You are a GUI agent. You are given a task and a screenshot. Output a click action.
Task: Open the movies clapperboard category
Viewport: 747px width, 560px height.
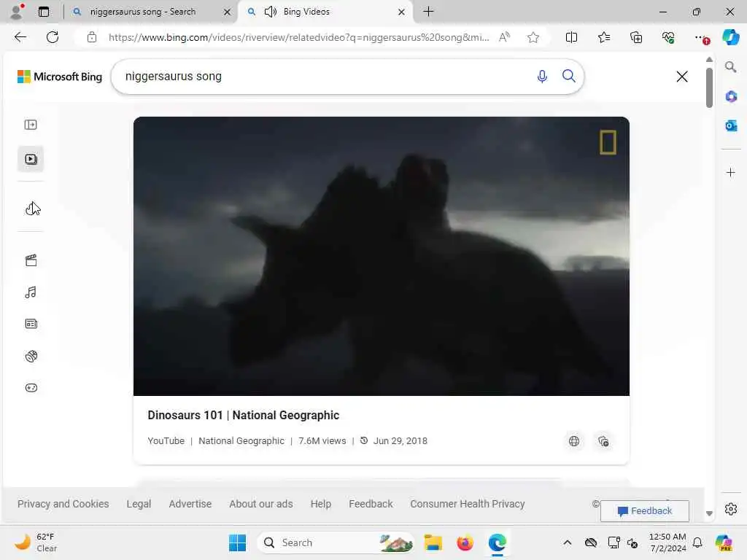pyautogui.click(x=31, y=260)
